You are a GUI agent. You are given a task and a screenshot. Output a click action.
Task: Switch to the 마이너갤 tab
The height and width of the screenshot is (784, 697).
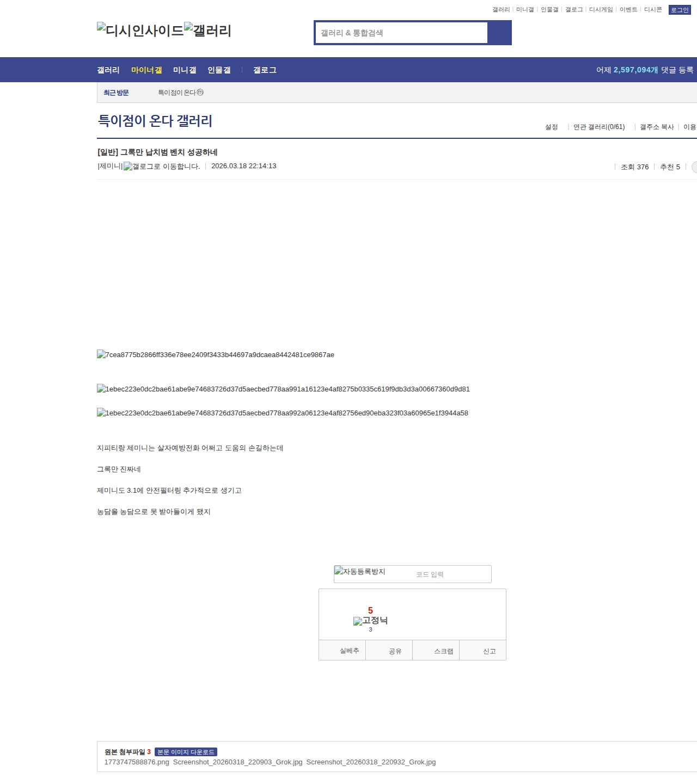click(x=146, y=70)
